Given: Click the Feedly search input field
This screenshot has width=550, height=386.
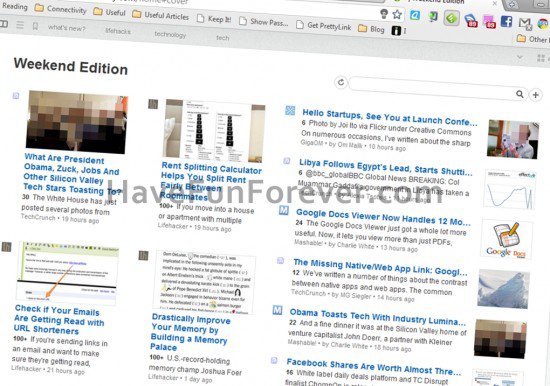Looking at the screenshot, I should 432,88.
